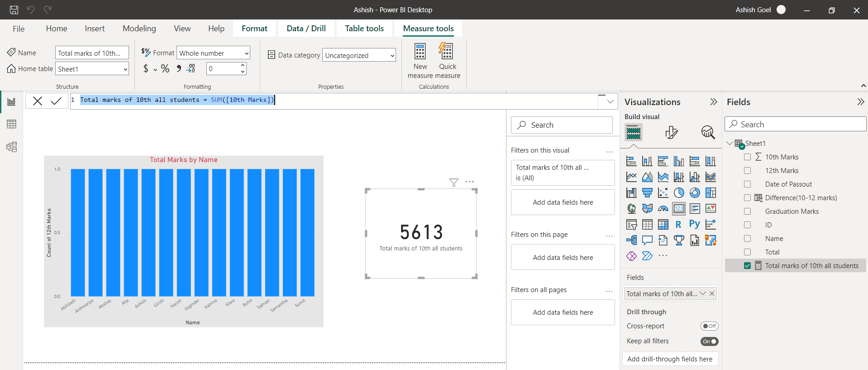Click Add drill-through fields here
This screenshot has width=868, height=370.
(x=670, y=359)
